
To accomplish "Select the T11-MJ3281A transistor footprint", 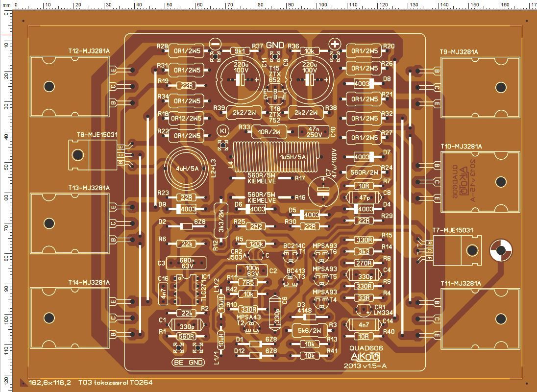I will pos(480,318).
